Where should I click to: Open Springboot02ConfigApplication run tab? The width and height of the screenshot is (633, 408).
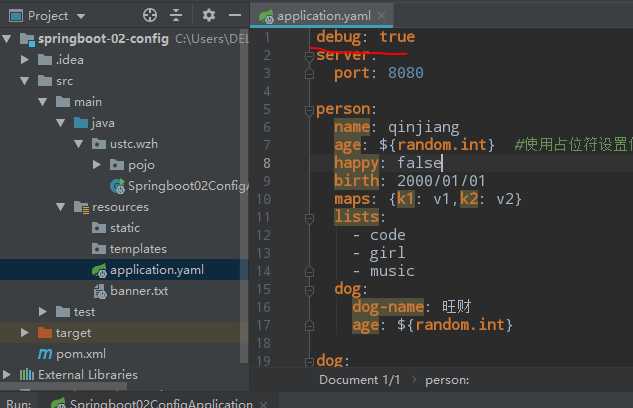[x=161, y=403]
